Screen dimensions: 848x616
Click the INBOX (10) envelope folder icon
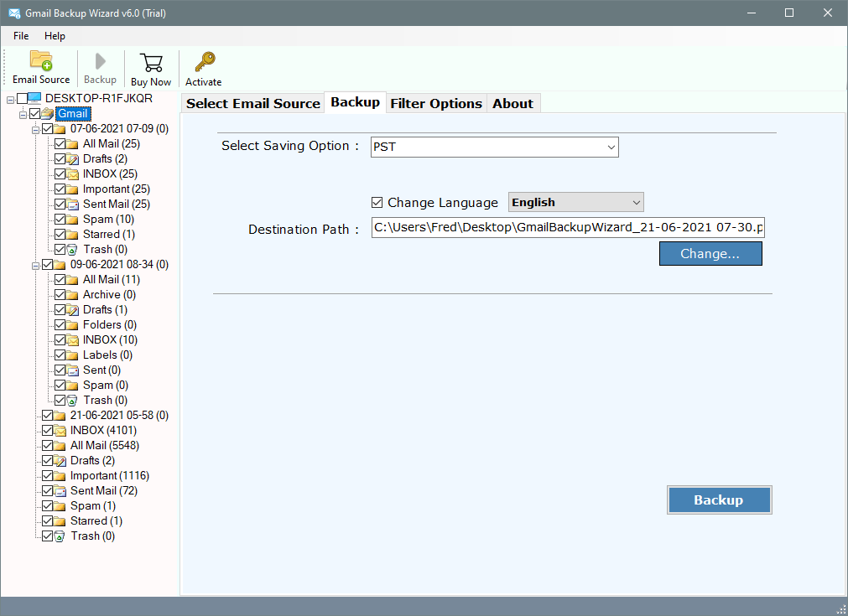[72, 340]
